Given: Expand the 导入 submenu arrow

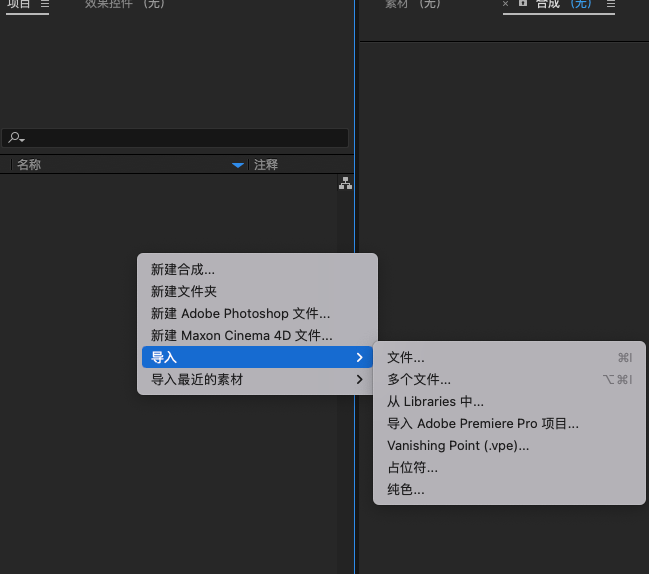Looking at the screenshot, I should click(359, 357).
